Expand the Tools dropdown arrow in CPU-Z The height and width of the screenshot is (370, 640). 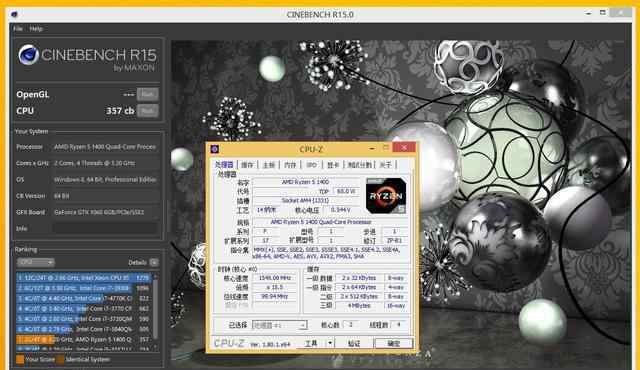click(330, 343)
